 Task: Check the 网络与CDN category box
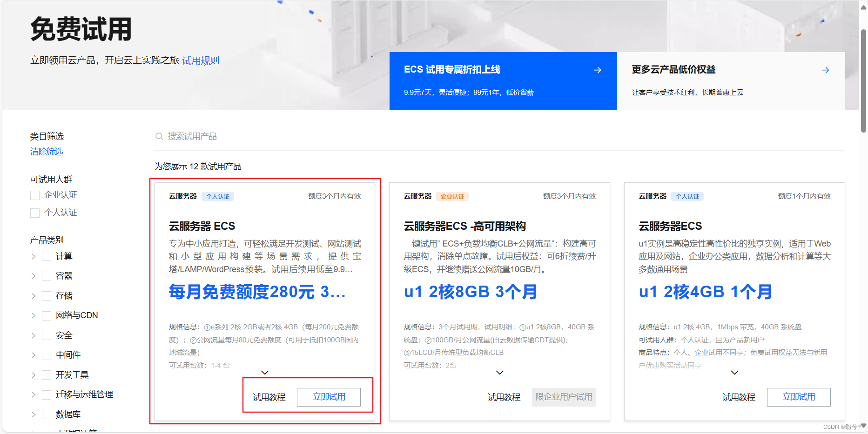(x=47, y=316)
